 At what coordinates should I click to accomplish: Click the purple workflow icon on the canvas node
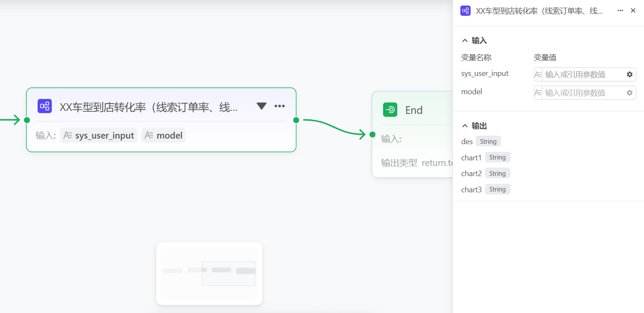point(44,106)
